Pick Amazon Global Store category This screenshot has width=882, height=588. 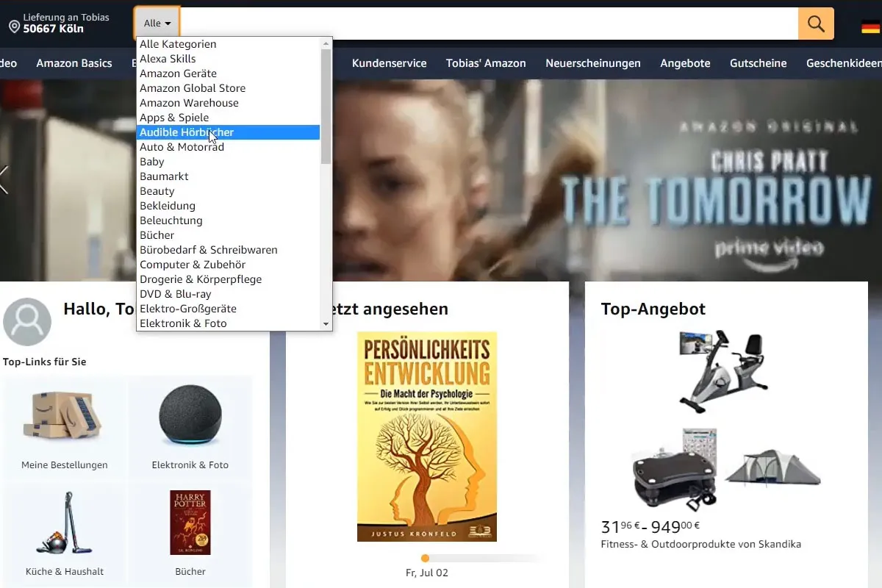tap(229, 88)
